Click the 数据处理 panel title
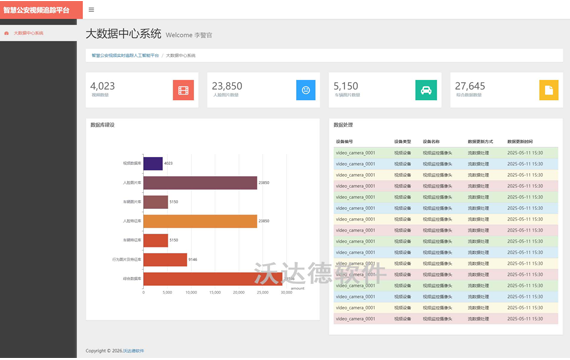Viewport: 570px width, 360px height. 343,125
